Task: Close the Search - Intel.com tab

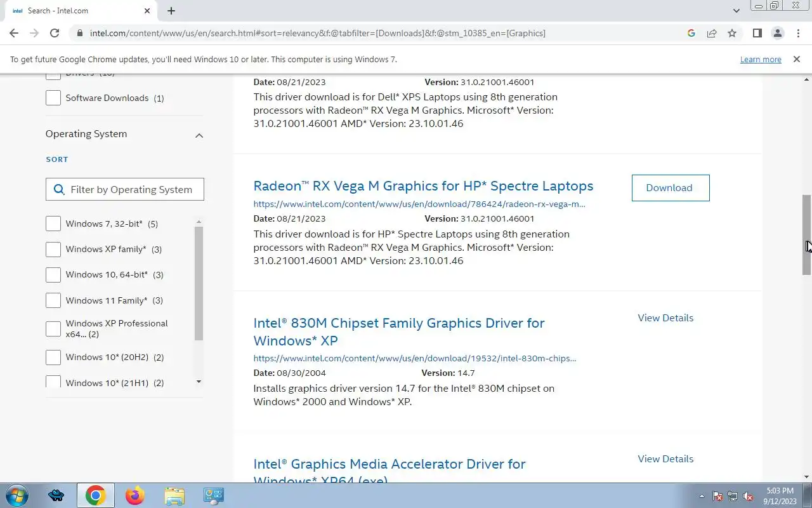Action: pyautogui.click(x=147, y=11)
